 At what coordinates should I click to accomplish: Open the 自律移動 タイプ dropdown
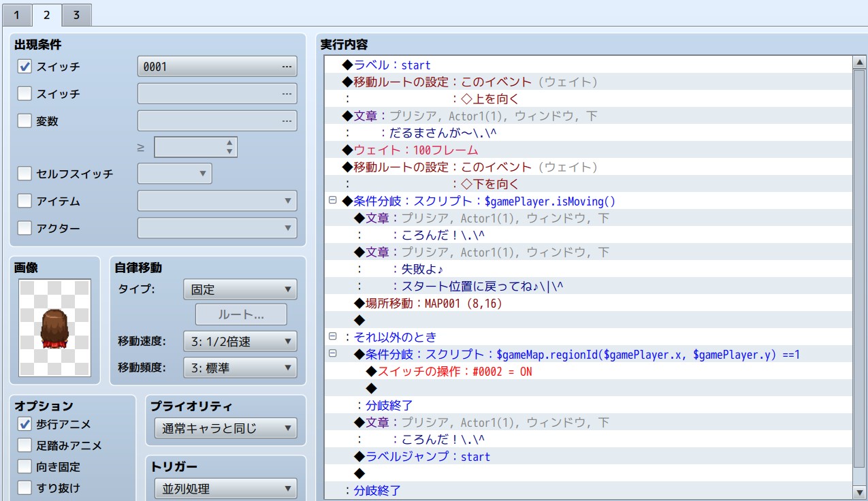(240, 289)
